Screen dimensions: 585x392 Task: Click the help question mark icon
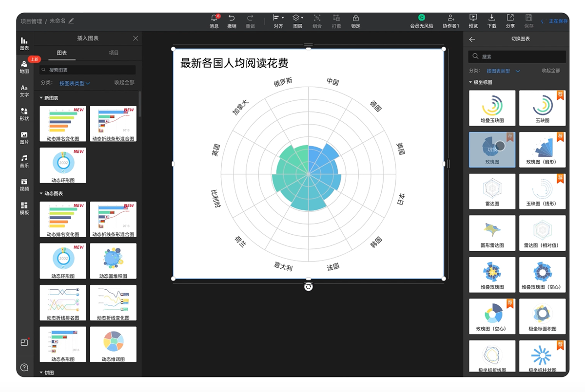click(x=24, y=367)
